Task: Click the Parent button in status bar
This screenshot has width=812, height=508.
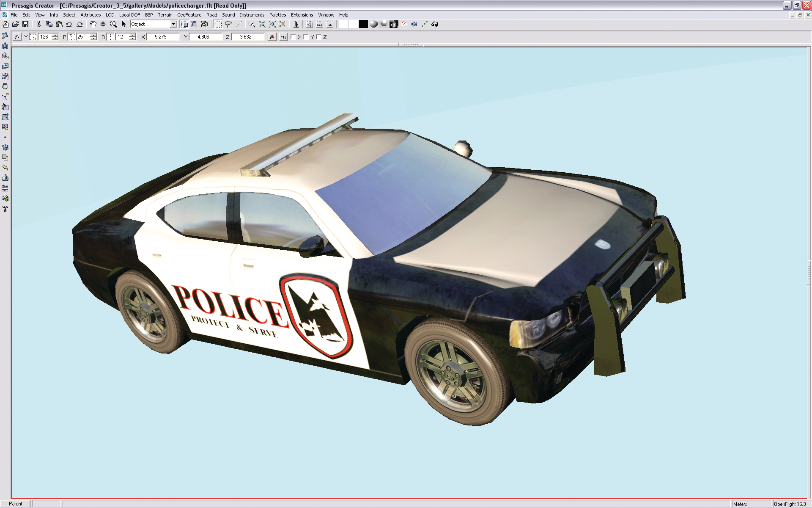Action: coord(16,504)
